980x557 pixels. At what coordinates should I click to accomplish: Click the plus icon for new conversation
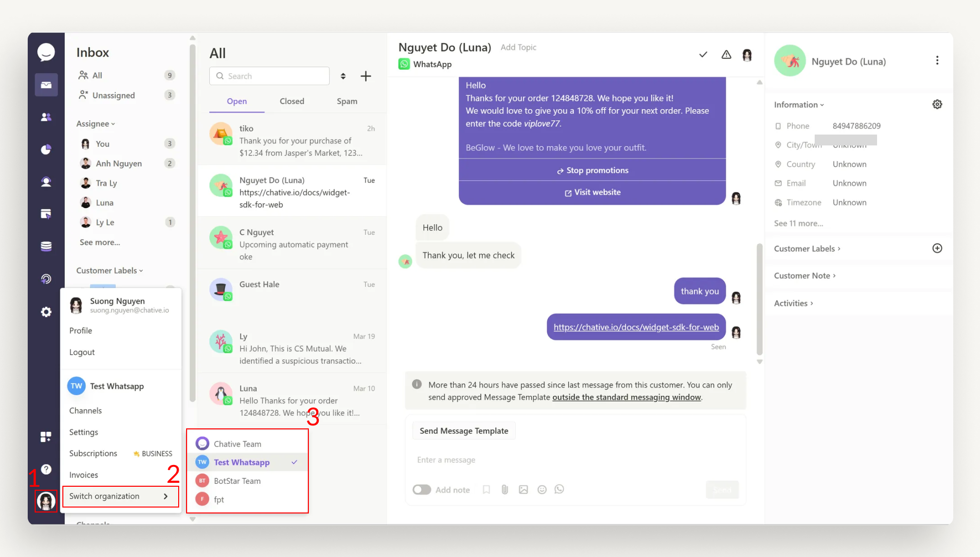point(366,76)
